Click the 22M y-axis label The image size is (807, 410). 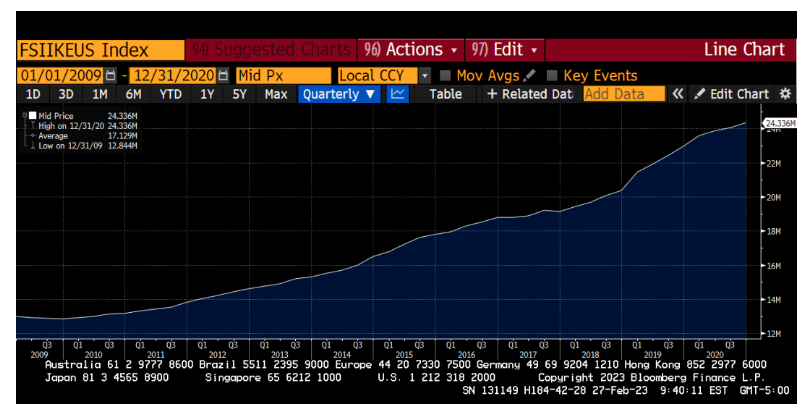click(774, 164)
